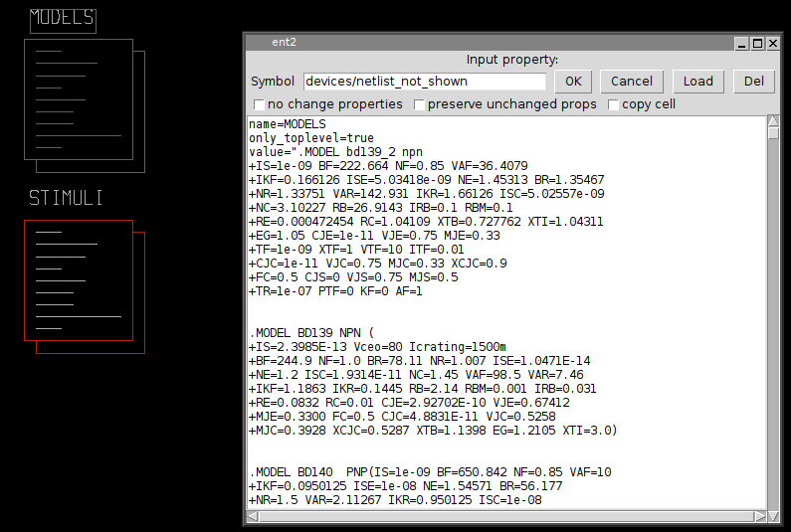Click the Load button
Viewport: 791px width, 532px height.
tap(697, 82)
